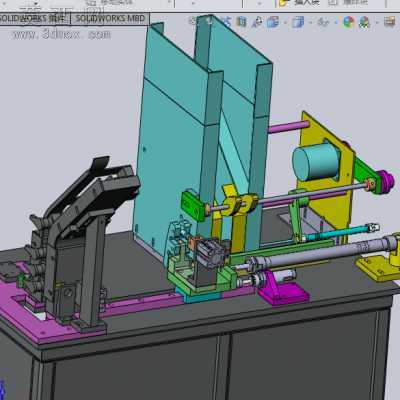This screenshot has height=400, width=400.
Task: Open the SOLIDWORKS MBD tab
Action: [x=110, y=18]
